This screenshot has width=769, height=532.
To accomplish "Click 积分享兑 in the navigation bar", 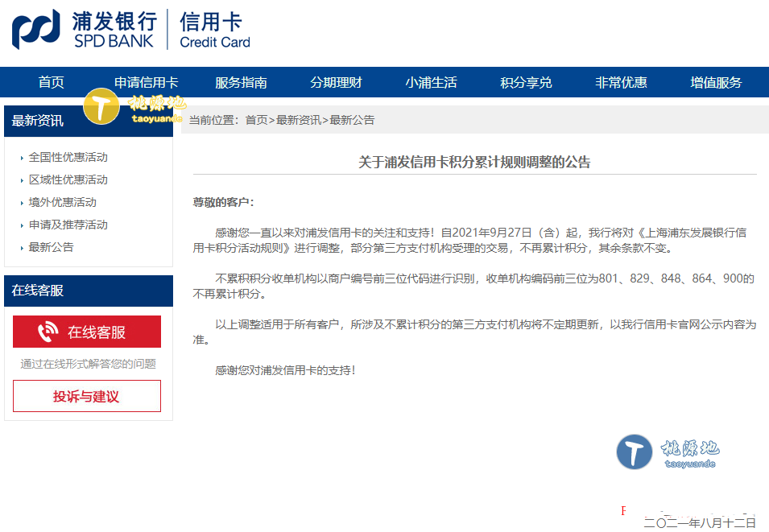I will (x=527, y=82).
